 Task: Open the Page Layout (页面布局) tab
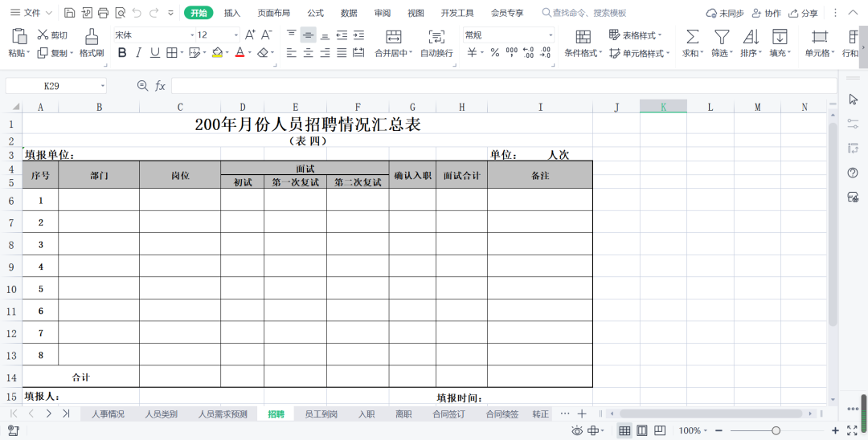coord(273,13)
